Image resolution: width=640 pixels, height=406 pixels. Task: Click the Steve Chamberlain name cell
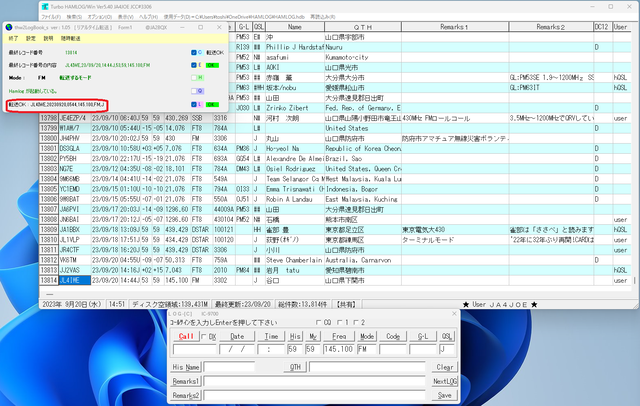[295, 260]
